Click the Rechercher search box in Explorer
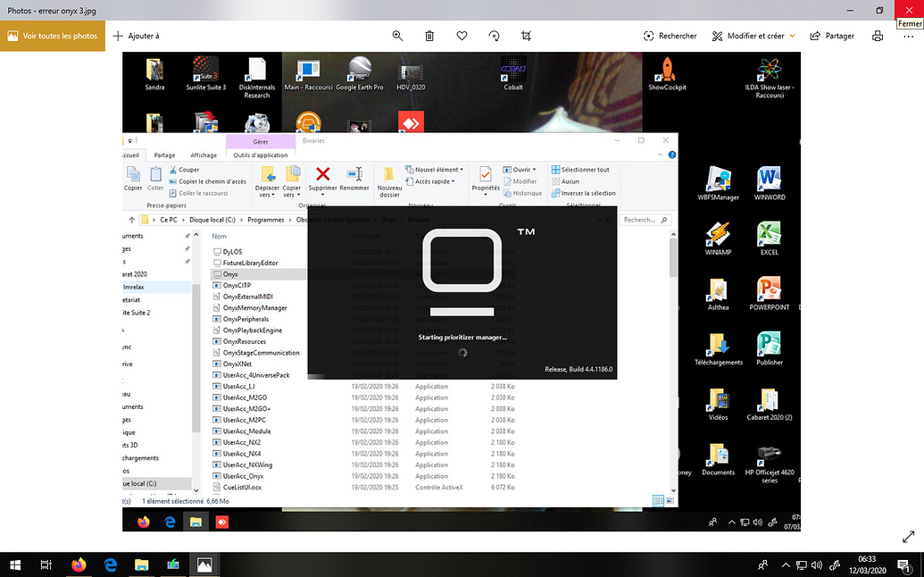The image size is (924, 577). (645, 220)
